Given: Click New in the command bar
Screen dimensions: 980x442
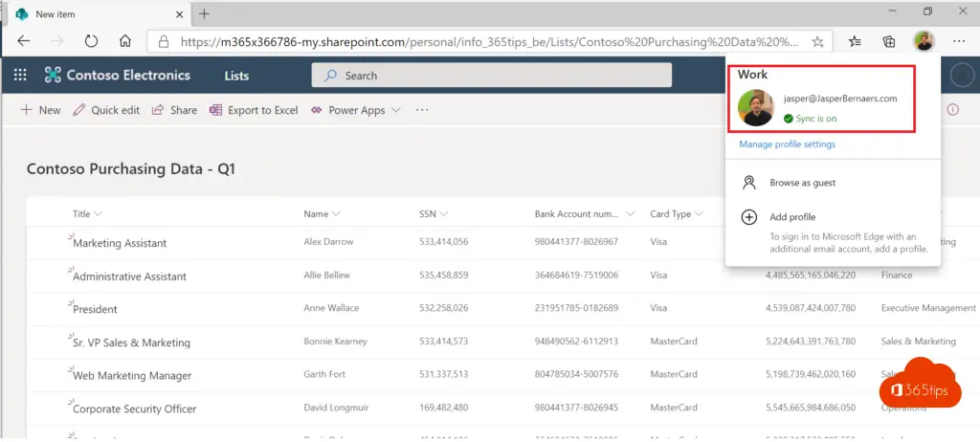Looking at the screenshot, I should click(x=40, y=110).
